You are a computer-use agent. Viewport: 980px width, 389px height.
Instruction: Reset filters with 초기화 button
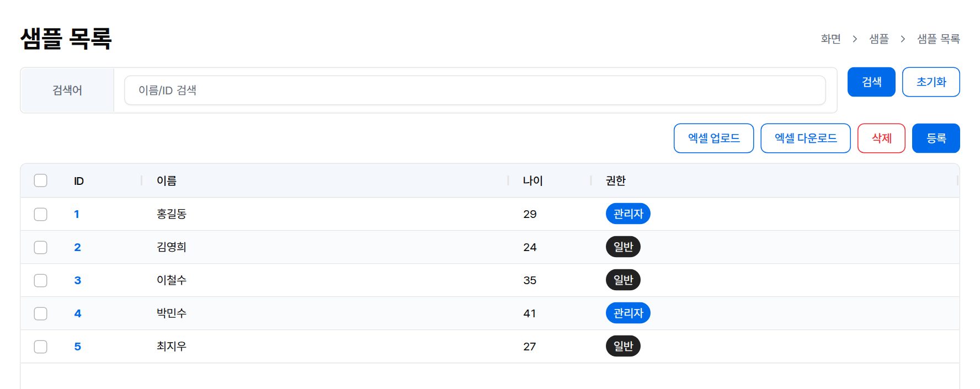point(931,82)
